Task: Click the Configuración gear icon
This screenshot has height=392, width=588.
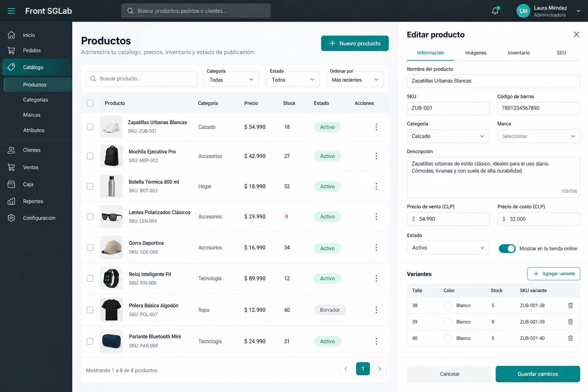Action: [x=11, y=218]
